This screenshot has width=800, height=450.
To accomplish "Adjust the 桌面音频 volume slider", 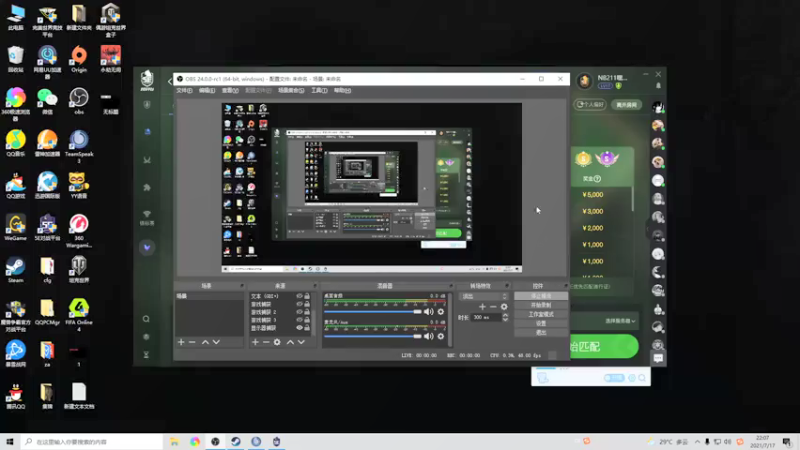I will click(x=372, y=312).
